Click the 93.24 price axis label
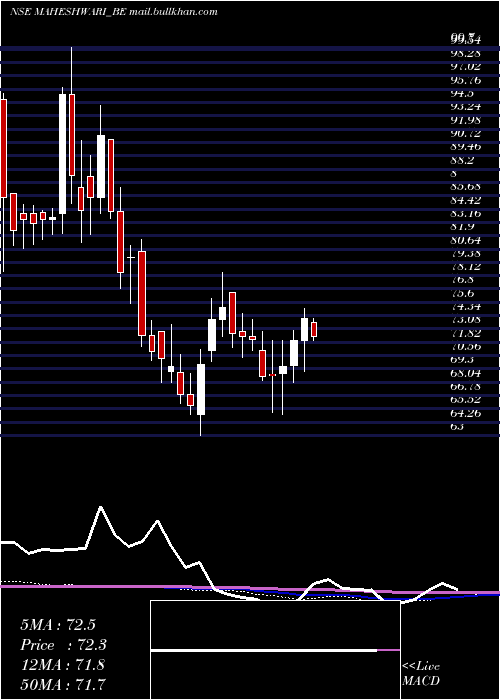Image resolution: width=500 pixels, height=700 pixels. [465, 107]
